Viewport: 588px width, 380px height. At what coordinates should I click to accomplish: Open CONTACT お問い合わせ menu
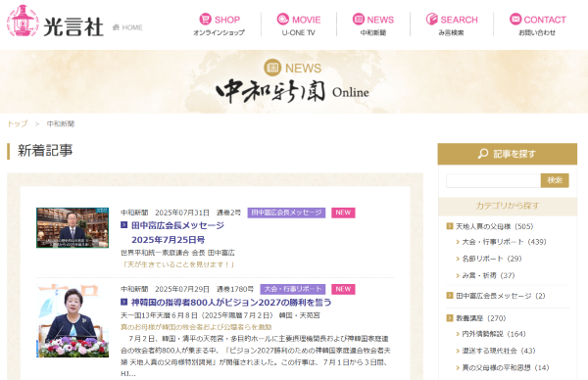pos(537,24)
